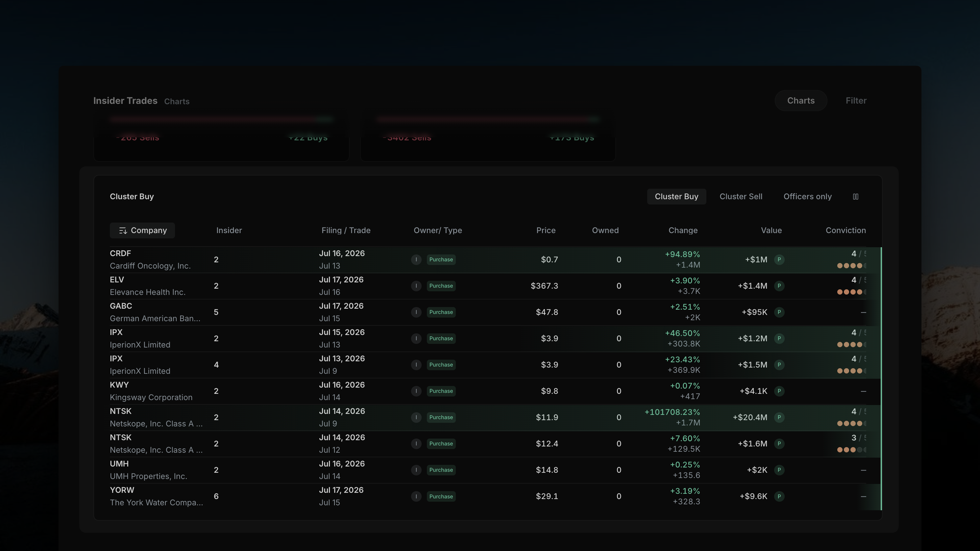Click the Change column header
This screenshot has height=551, width=980.
coord(683,230)
